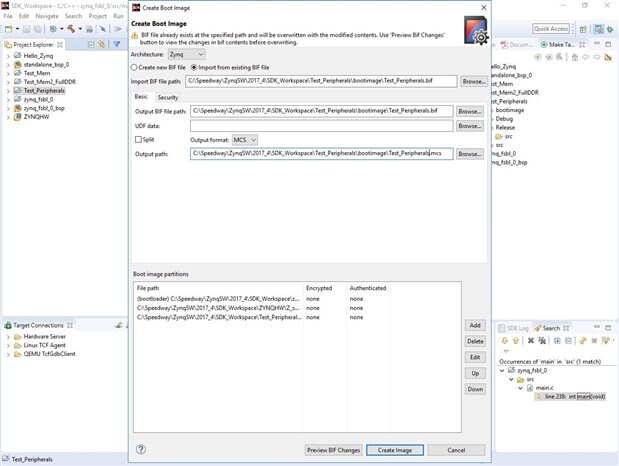The image size is (619, 466).
Task: Click Remove Selected Matches icon in Search view
Action: point(531,340)
